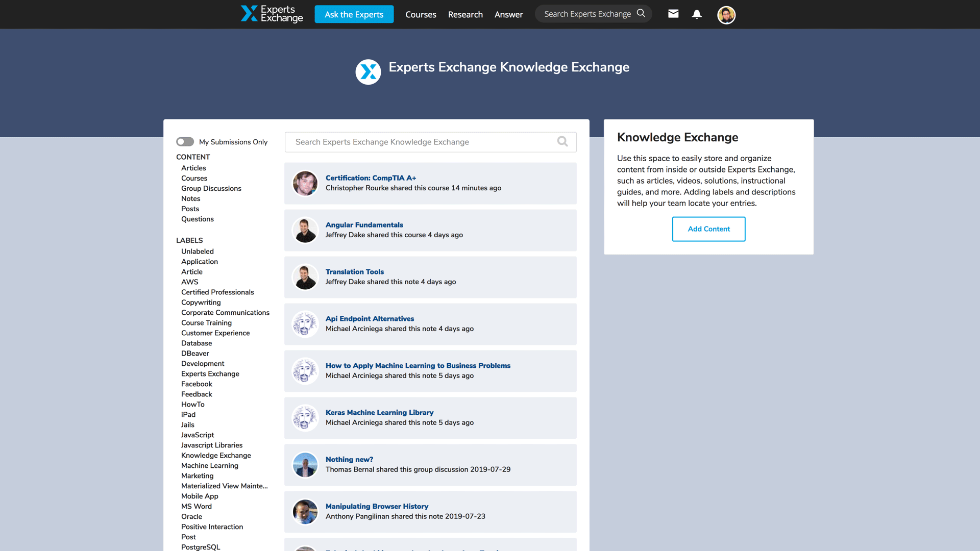Click the Experts Exchange logo in header
Image resolution: width=980 pixels, height=551 pixels.
(272, 14)
